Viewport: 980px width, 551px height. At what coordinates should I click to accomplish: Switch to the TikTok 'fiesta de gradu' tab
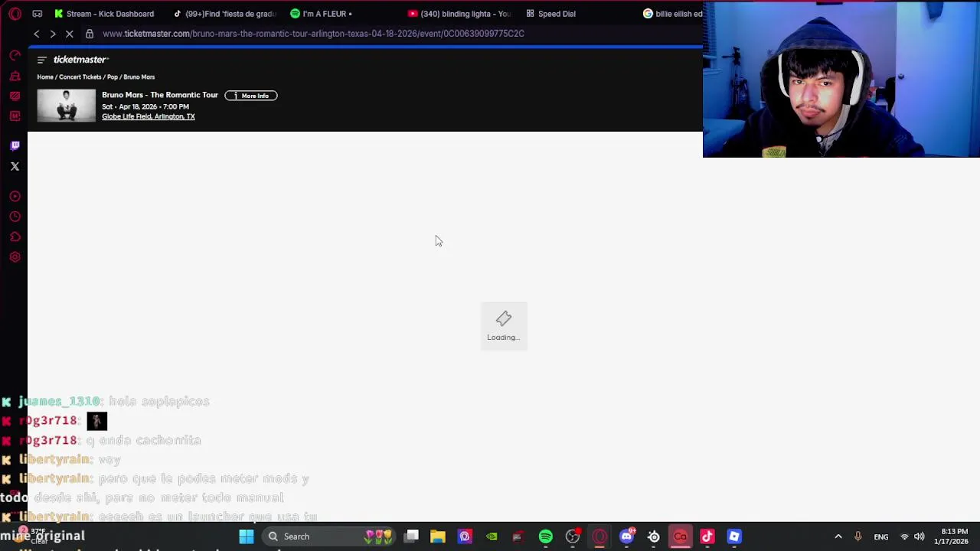pos(224,14)
